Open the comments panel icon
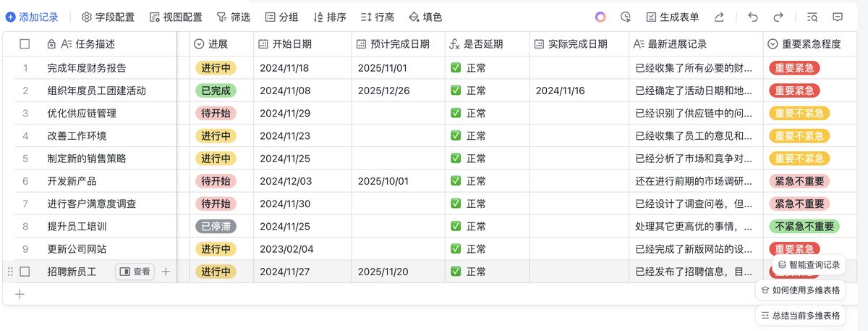Image resolution: width=868 pixels, height=331 pixels. pyautogui.click(x=838, y=17)
